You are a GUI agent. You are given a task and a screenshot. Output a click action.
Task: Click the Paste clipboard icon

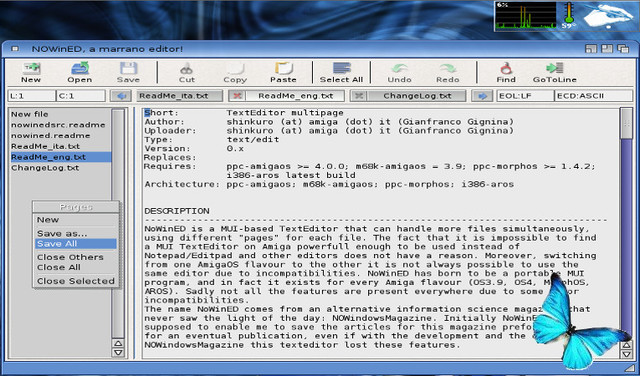[283, 72]
